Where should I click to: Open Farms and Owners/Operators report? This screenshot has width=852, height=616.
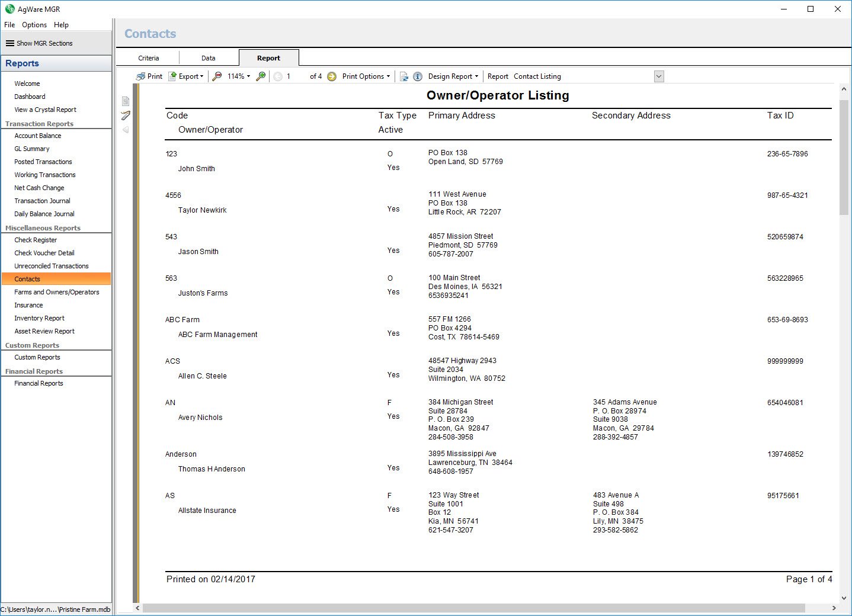57,292
